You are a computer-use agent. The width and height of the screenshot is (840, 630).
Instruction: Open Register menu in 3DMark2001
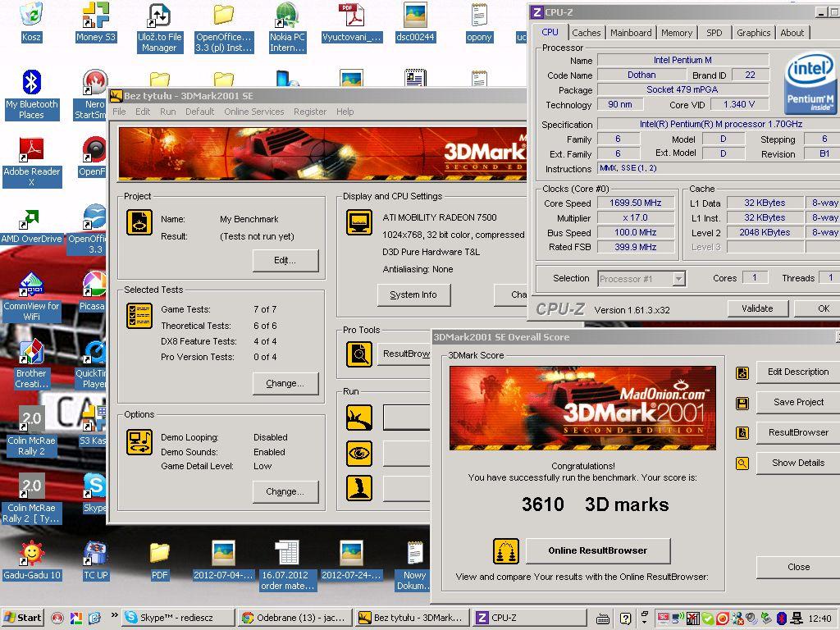pyautogui.click(x=309, y=112)
